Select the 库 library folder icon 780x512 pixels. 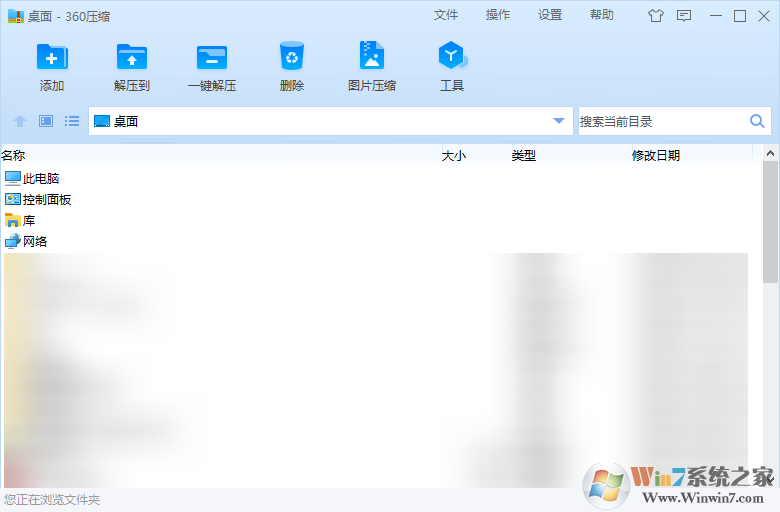pyautogui.click(x=13, y=220)
